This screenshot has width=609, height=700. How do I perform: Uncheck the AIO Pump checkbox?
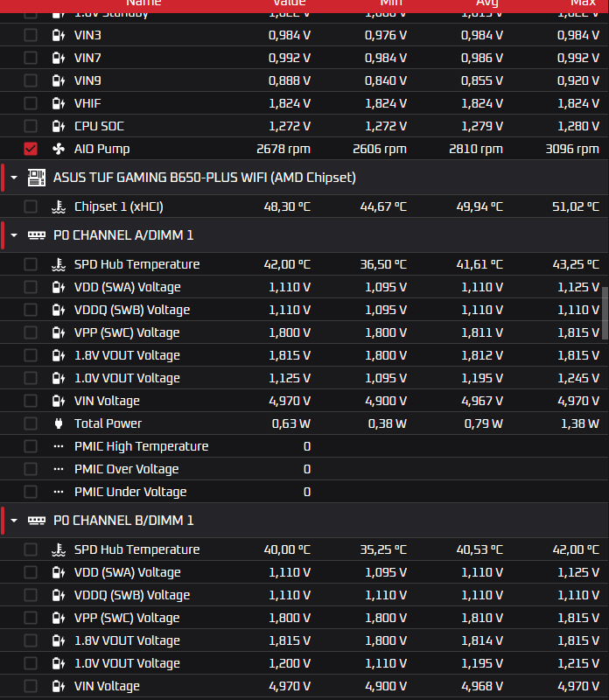(x=31, y=149)
